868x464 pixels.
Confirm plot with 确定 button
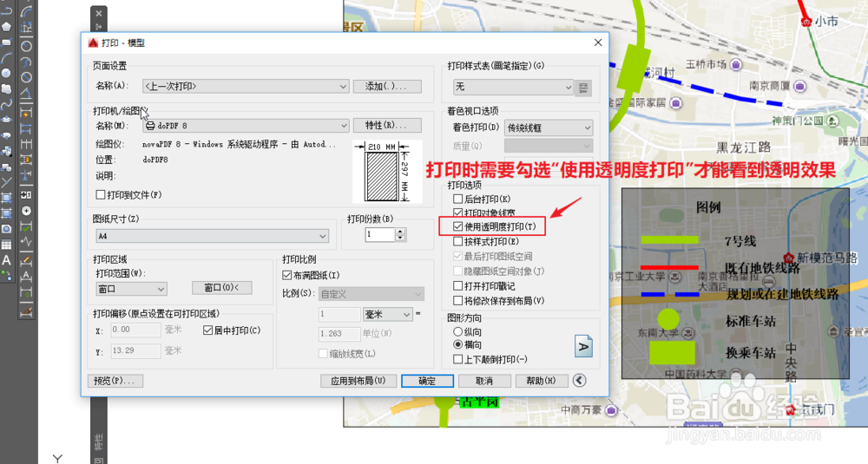pyautogui.click(x=427, y=381)
